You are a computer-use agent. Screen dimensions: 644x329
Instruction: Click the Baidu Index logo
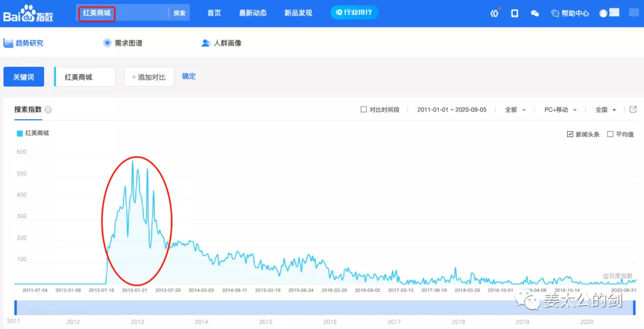click(x=29, y=14)
